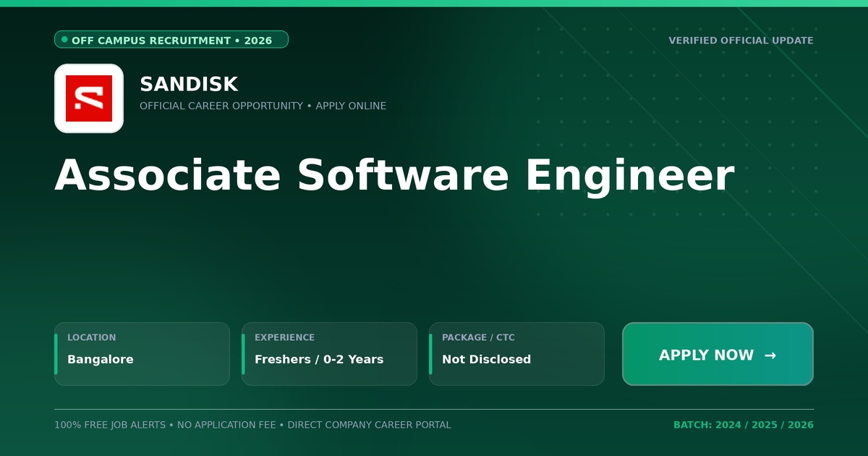Click the red SanDisk logo icon
The image size is (868, 456).
[89, 98]
